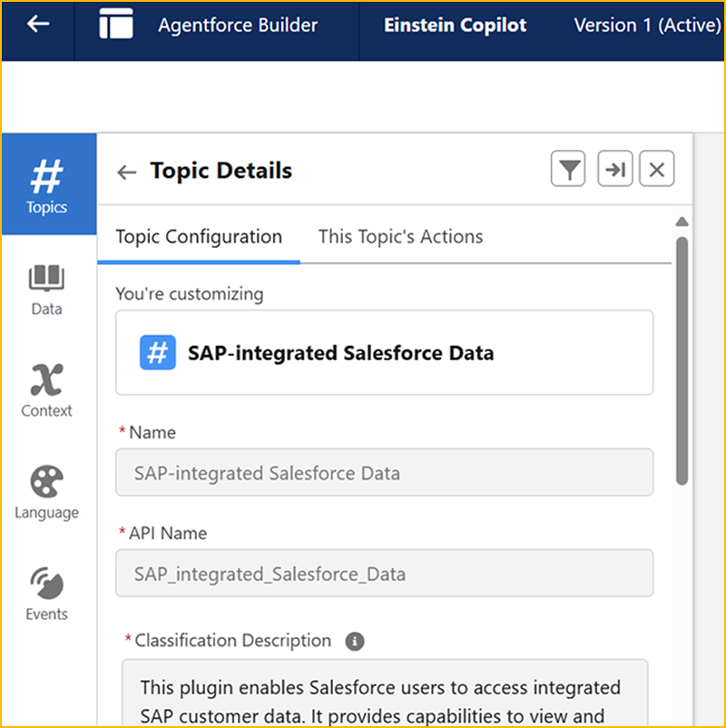The height and width of the screenshot is (728, 726).
Task: Open the Context variables panel
Action: (47, 390)
